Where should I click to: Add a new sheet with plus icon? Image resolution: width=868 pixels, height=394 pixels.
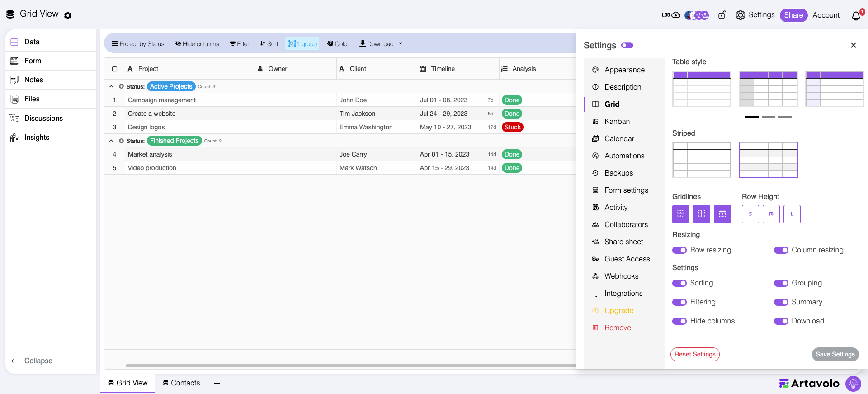click(x=217, y=383)
